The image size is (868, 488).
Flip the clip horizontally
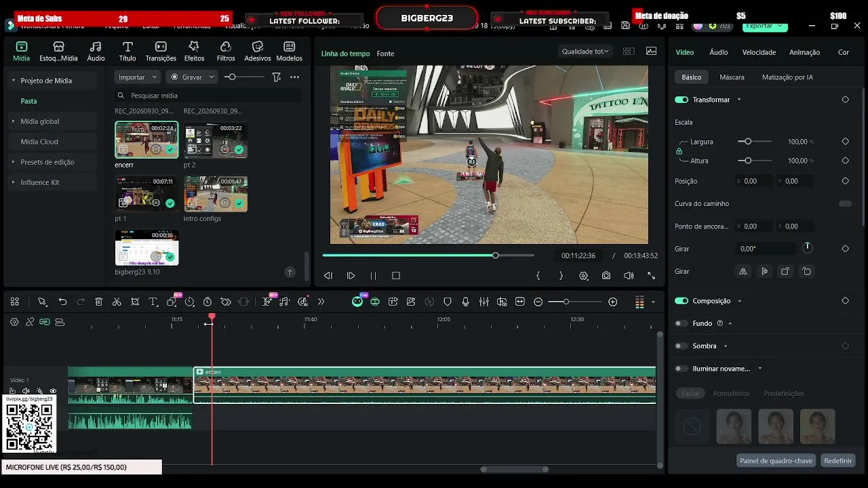[x=743, y=271]
